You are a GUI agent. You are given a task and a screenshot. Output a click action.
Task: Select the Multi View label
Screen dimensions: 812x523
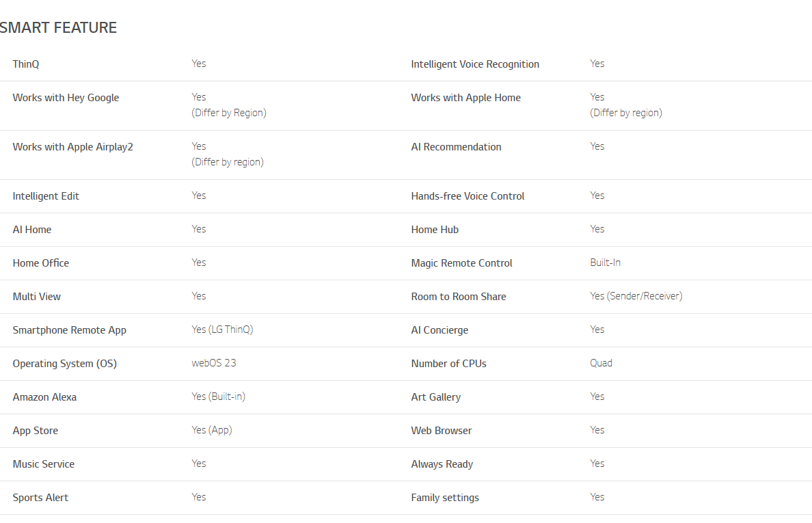37,297
